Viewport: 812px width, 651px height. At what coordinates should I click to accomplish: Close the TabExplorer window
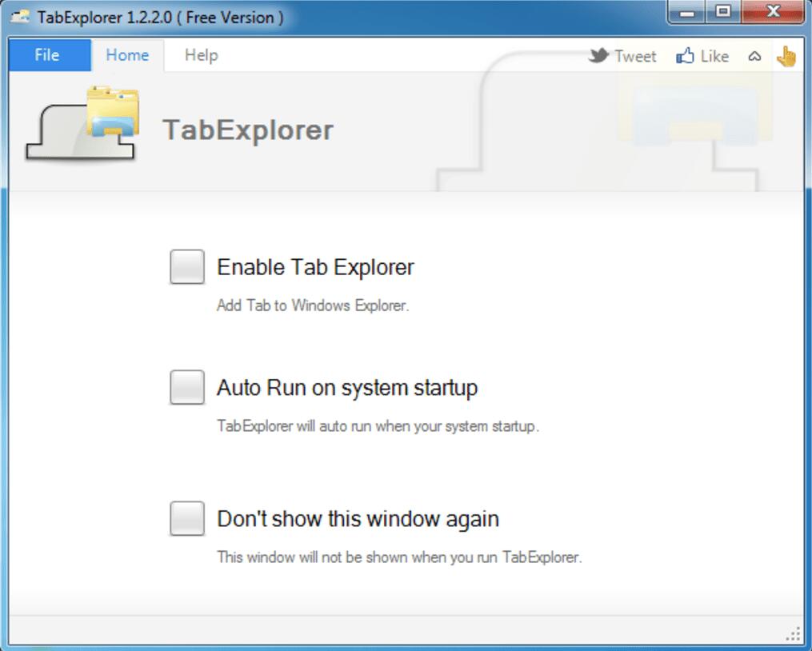(x=773, y=11)
